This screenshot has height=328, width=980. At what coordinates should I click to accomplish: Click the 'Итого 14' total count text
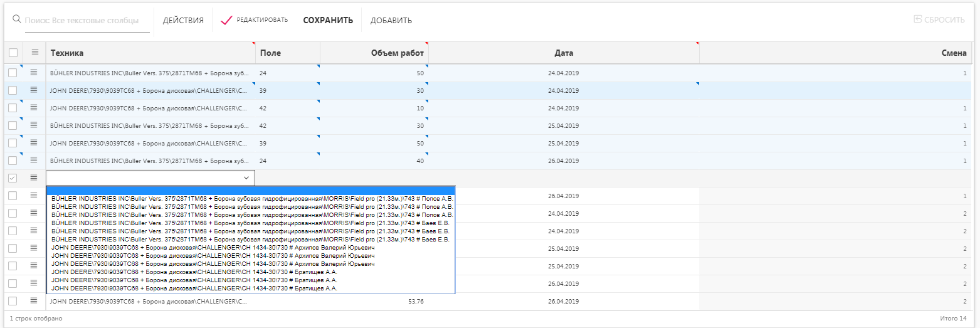pyautogui.click(x=954, y=319)
